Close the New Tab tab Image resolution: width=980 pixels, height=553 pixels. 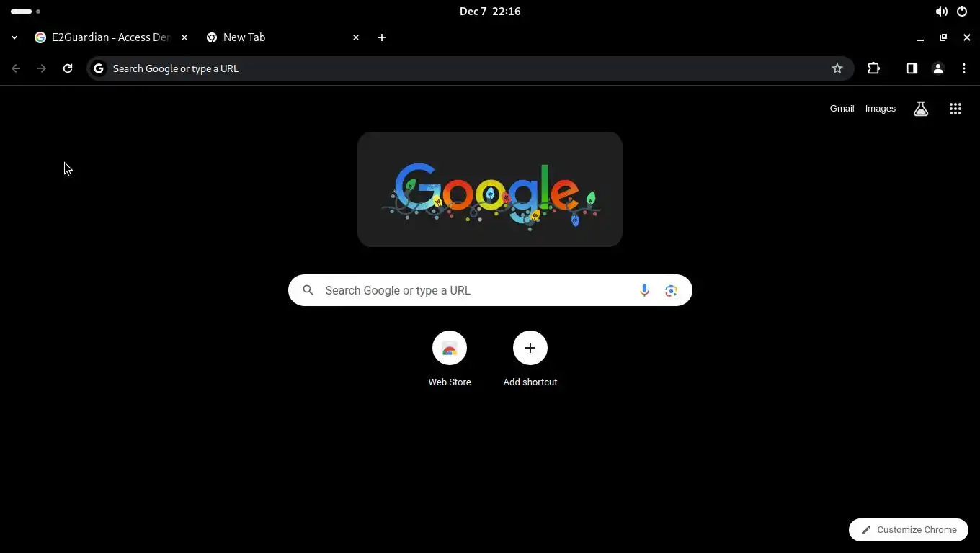click(x=356, y=37)
